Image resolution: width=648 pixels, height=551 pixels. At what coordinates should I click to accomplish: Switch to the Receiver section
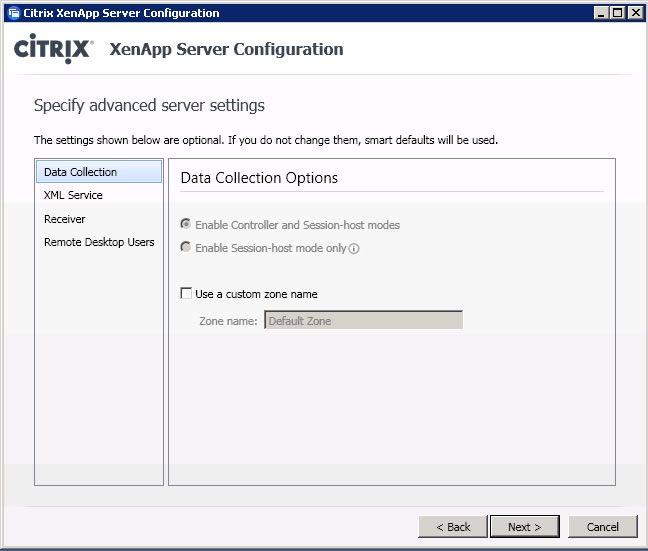pyautogui.click(x=99, y=219)
